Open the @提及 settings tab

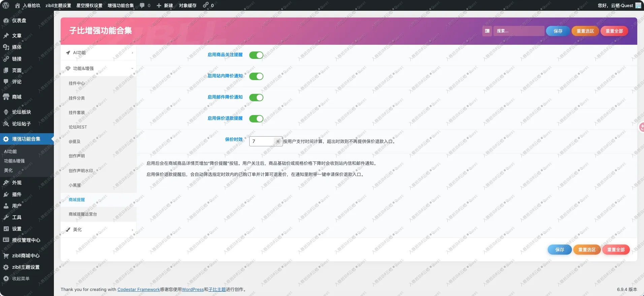click(99, 142)
